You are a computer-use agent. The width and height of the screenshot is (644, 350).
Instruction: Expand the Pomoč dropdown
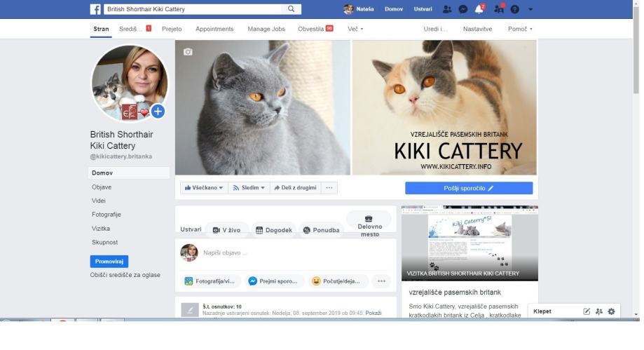[520, 29]
